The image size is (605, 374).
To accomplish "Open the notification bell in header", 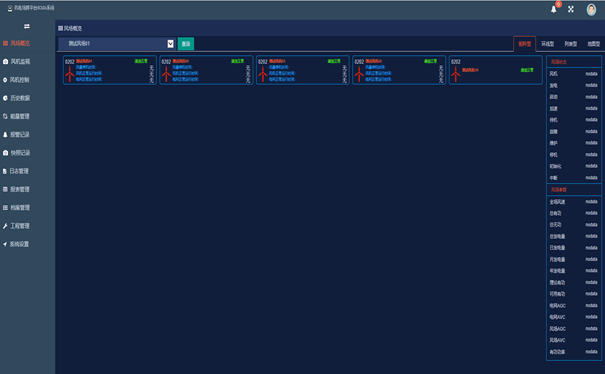I will (554, 9).
